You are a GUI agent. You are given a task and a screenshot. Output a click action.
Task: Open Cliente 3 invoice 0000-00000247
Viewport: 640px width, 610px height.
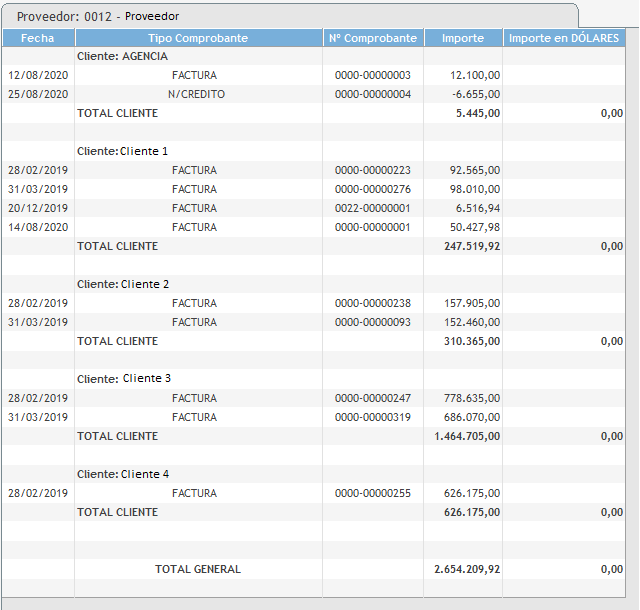pyautogui.click(x=372, y=399)
